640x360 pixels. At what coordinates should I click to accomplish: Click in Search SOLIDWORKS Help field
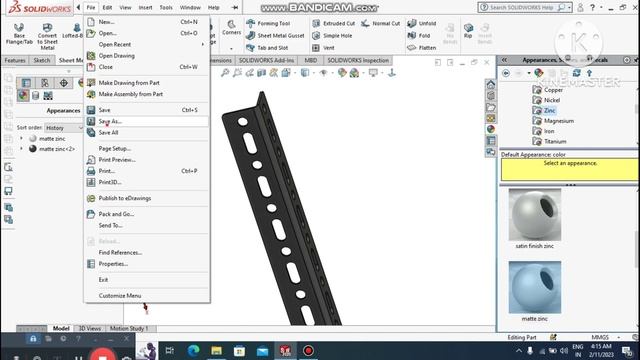[x=520, y=7]
